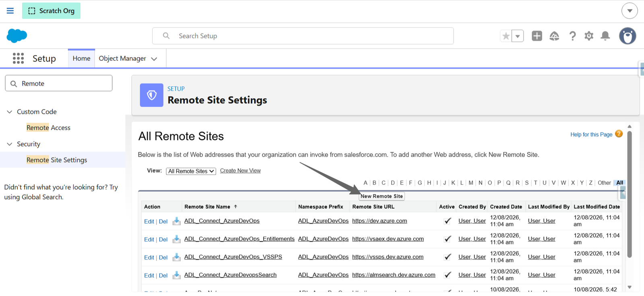Open the ADL_Connect_AzureDevopsSearch site name
Image resolution: width=644 pixels, height=296 pixels.
click(230, 275)
